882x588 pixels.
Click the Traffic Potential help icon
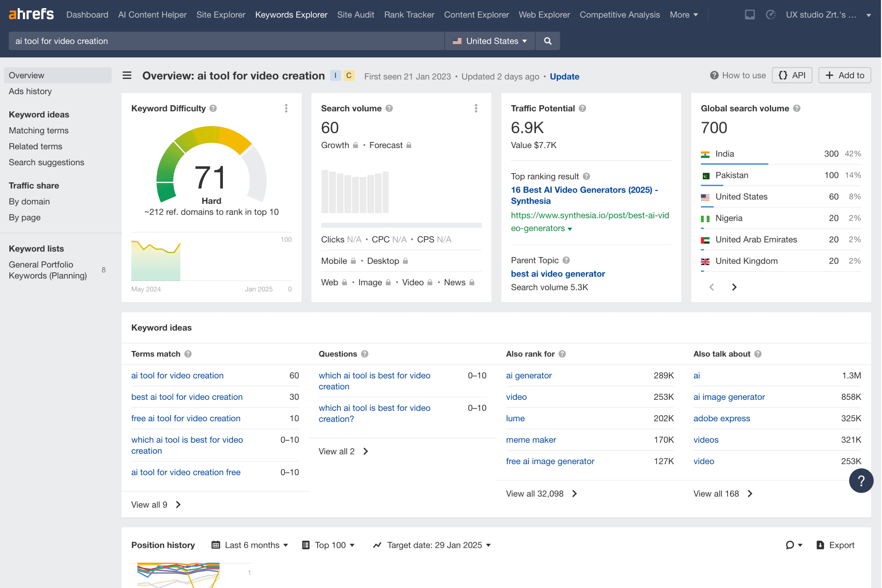[x=582, y=108]
